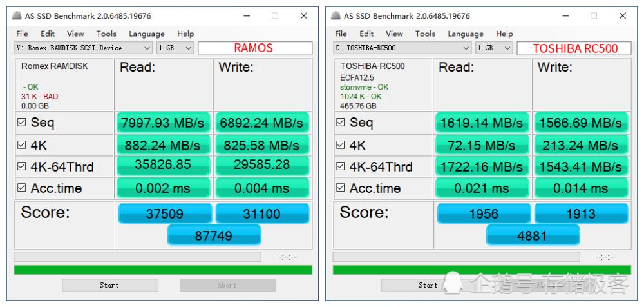The height and width of the screenshot is (307, 644).
Task: Click the Abort button in the RAMOS window
Action: [x=227, y=285]
